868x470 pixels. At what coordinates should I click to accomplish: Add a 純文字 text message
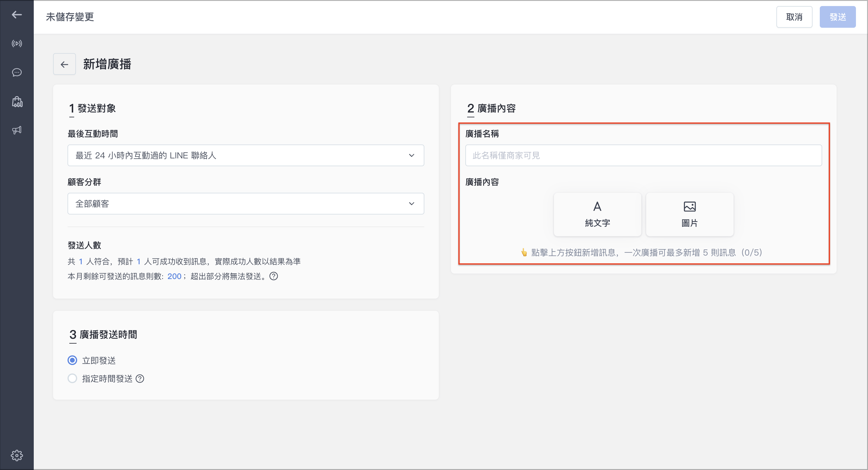tap(597, 214)
